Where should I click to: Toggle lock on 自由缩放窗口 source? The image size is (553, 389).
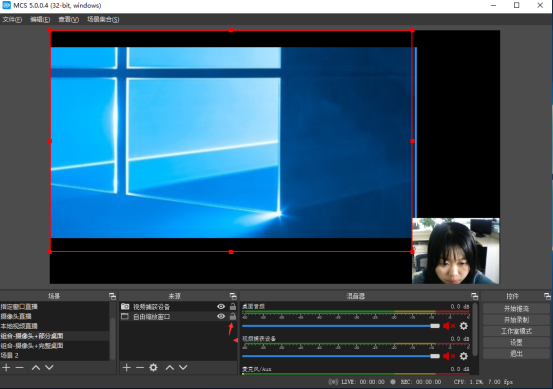point(233,316)
